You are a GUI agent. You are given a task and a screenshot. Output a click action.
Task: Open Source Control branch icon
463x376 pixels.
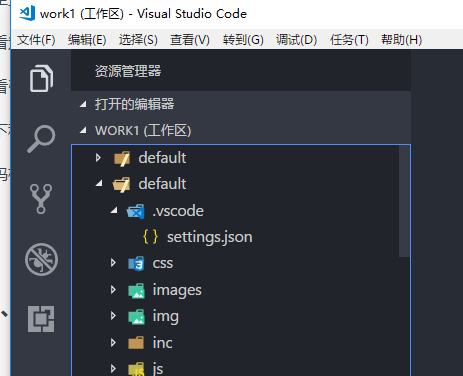point(41,199)
